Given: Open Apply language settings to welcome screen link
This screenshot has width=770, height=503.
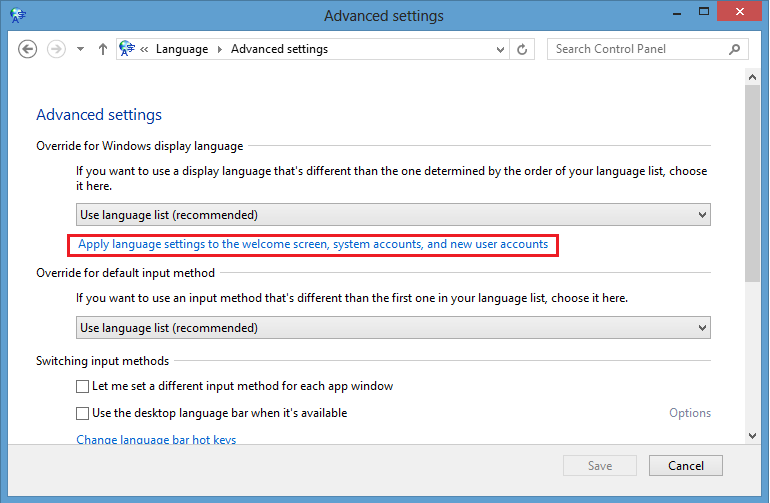Looking at the screenshot, I should point(313,244).
